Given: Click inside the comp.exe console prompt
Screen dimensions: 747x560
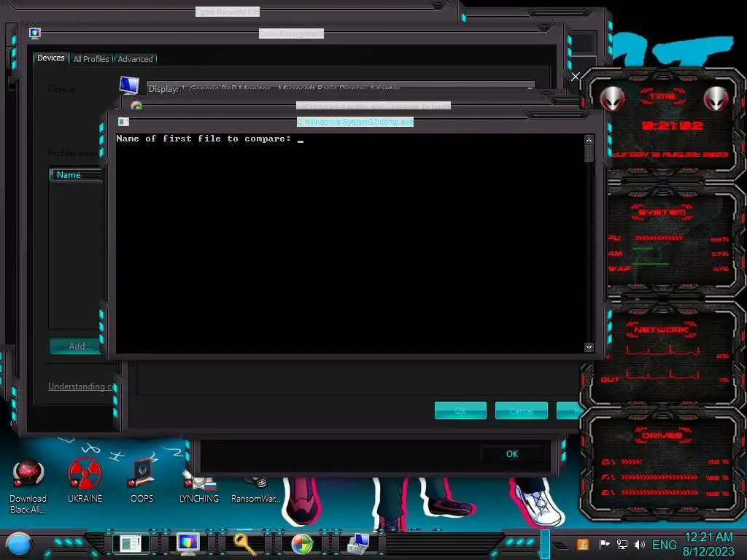Looking at the screenshot, I should 350,244.
